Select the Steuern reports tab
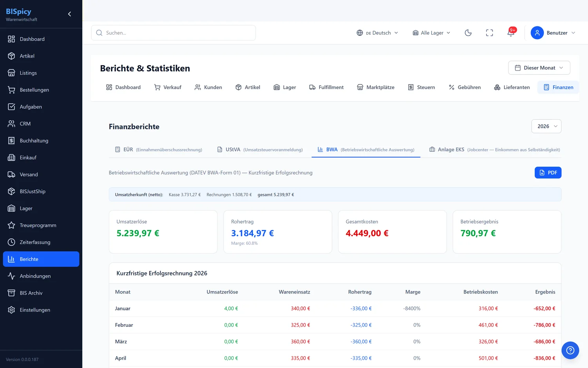The image size is (588, 368). click(x=421, y=87)
